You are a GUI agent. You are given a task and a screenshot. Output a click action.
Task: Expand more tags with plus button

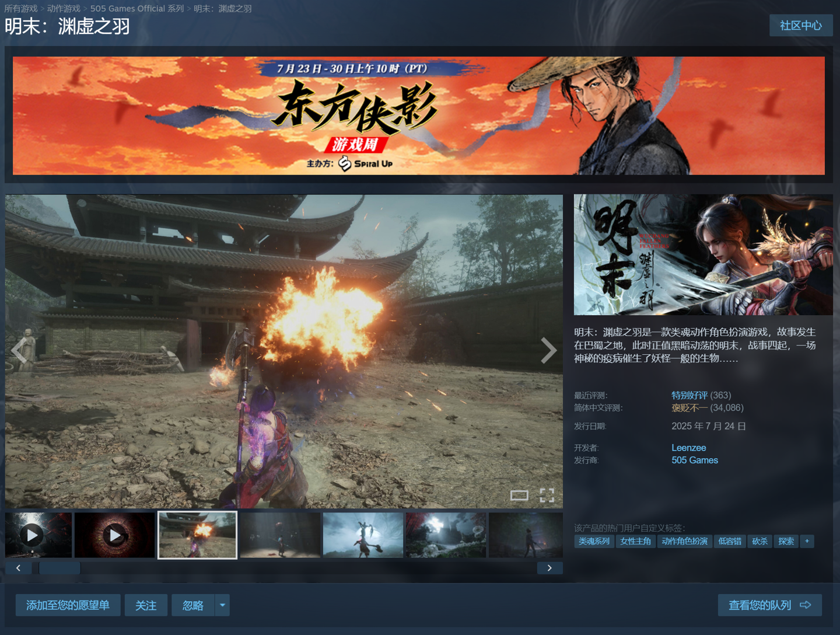coord(807,541)
